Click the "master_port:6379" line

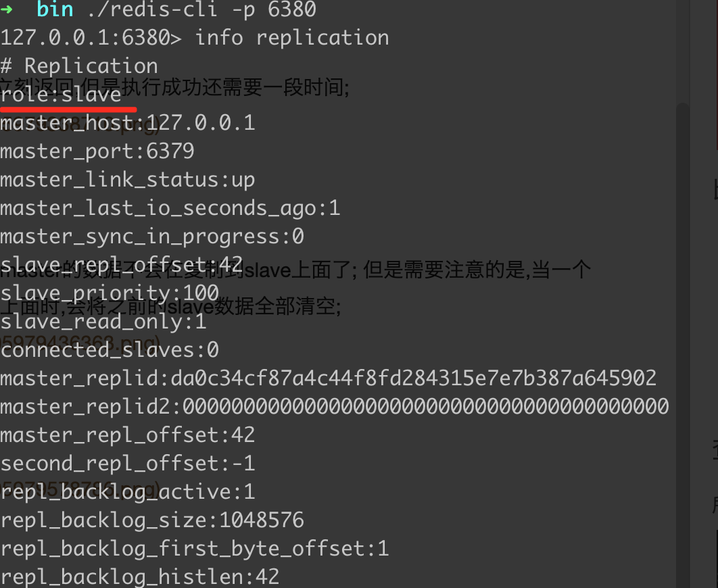coord(97,151)
